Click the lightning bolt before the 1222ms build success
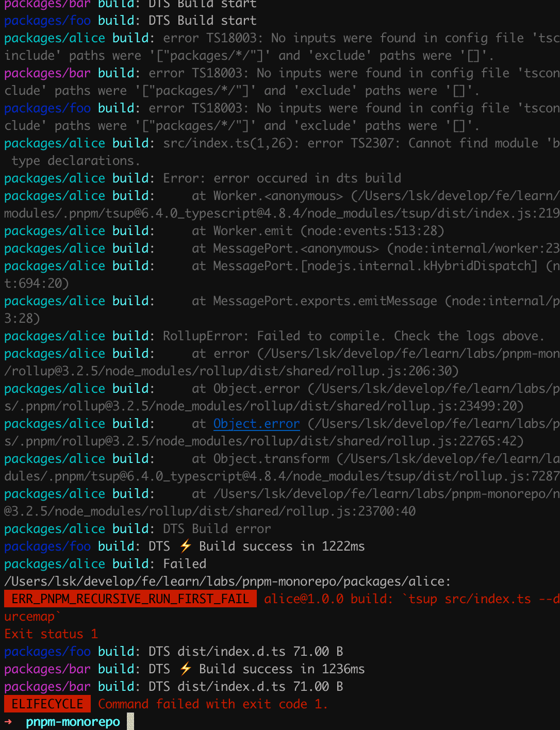The height and width of the screenshot is (730, 560). (186, 546)
